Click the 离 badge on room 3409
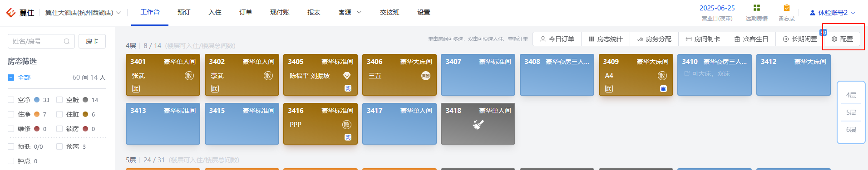The image size is (868, 170). (663, 89)
